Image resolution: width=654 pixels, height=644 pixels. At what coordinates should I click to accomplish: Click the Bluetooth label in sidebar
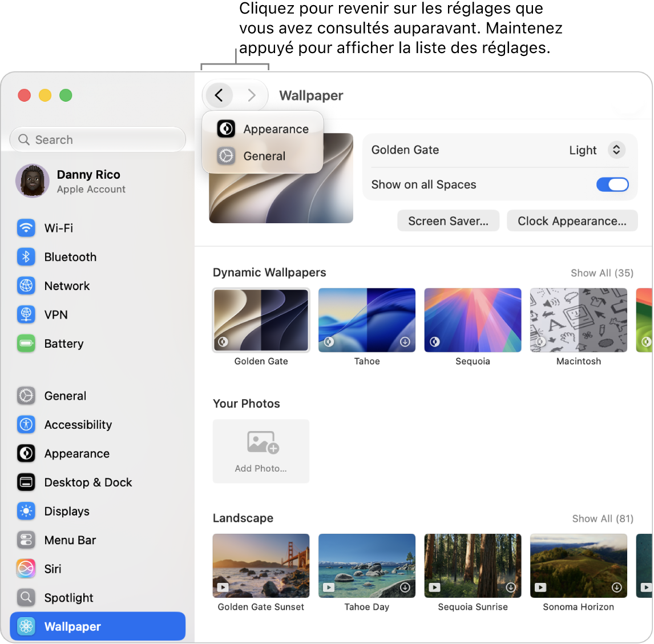(70, 257)
